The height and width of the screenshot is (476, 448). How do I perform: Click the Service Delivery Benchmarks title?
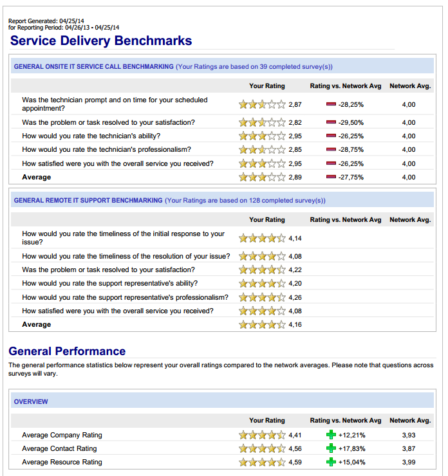[101, 41]
